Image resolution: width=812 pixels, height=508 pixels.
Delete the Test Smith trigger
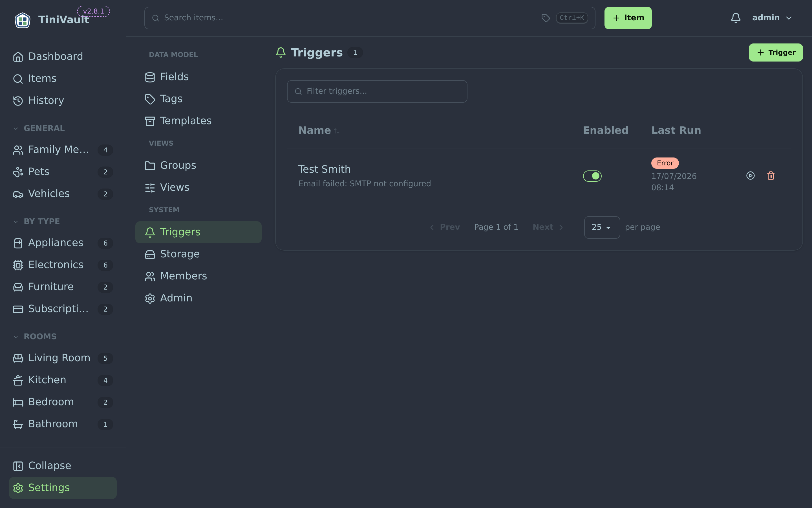771,176
